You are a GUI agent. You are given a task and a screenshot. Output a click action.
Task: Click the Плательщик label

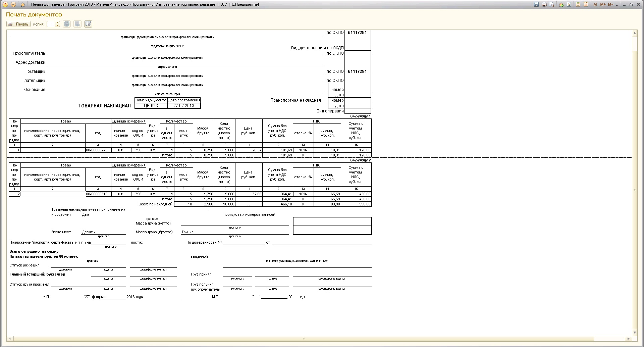coord(33,81)
